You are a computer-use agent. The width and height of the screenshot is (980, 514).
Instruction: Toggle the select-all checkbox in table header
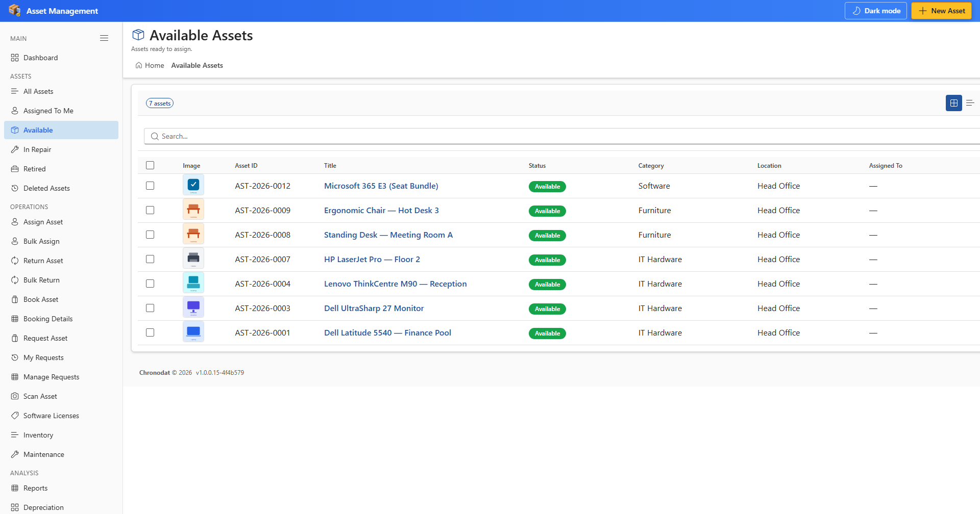(150, 165)
